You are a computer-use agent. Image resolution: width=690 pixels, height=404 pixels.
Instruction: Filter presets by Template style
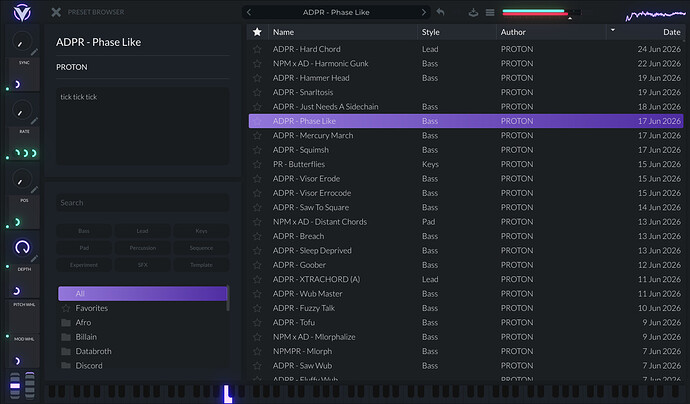tap(202, 265)
